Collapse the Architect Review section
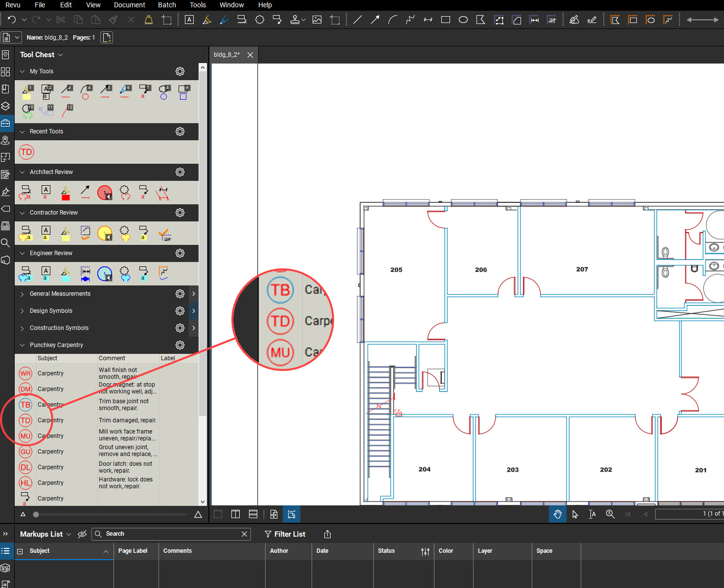 [22, 172]
